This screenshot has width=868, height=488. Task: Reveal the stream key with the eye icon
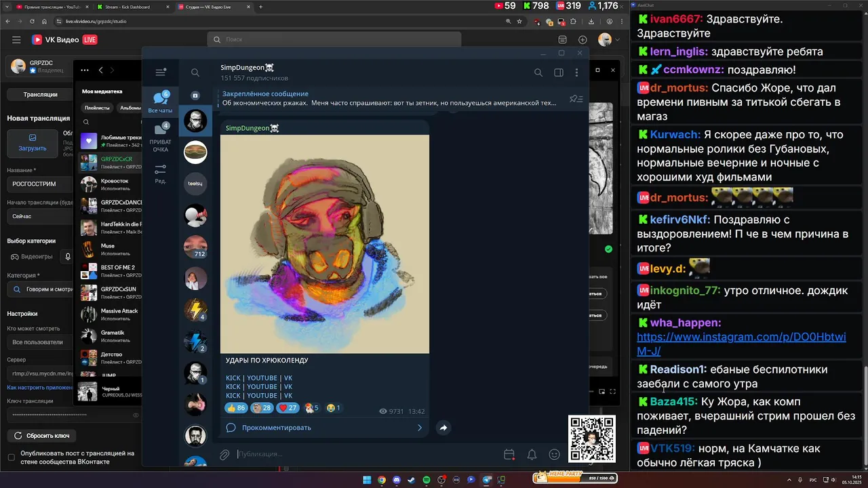pos(136,415)
